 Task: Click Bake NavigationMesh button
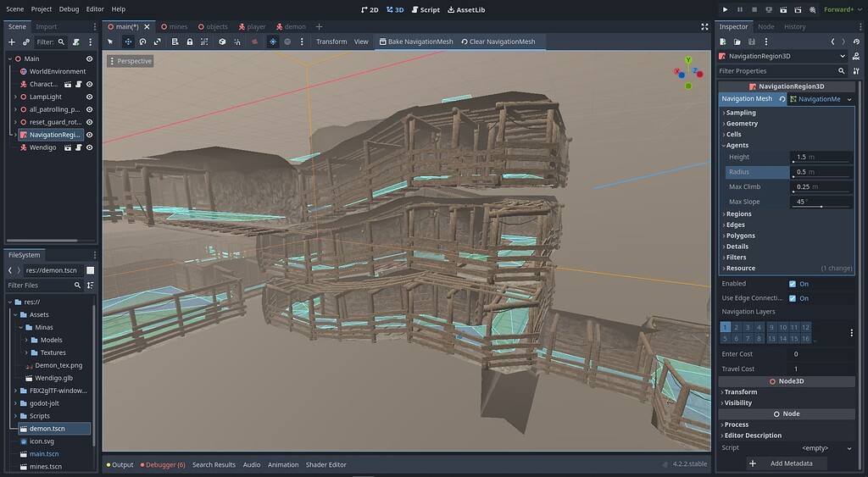tap(415, 42)
